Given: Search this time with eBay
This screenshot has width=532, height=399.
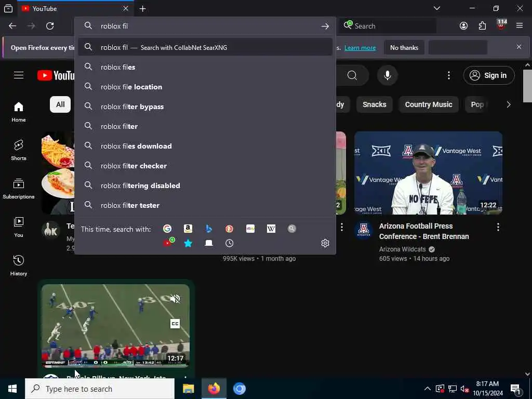Looking at the screenshot, I should pyautogui.click(x=250, y=229).
